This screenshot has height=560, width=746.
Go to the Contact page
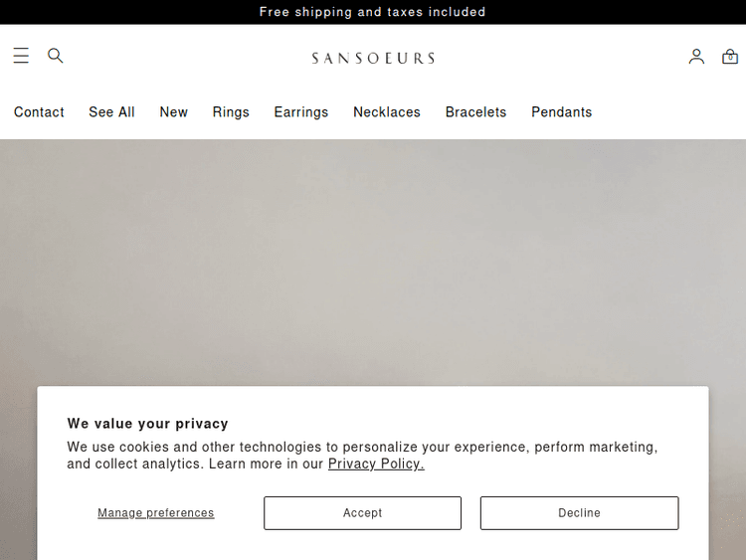tap(39, 112)
